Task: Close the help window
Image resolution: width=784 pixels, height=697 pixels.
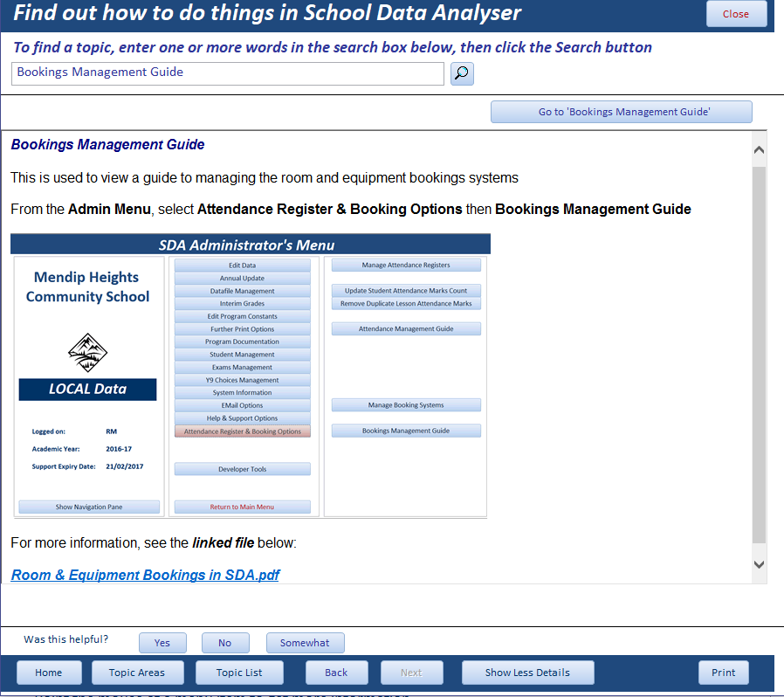Action: [736, 14]
